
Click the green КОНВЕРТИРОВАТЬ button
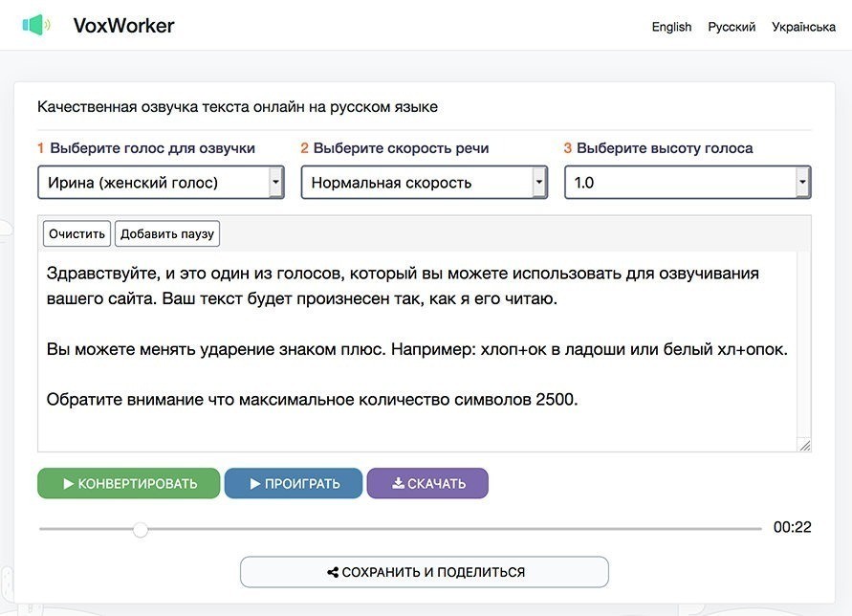[x=129, y=483]
